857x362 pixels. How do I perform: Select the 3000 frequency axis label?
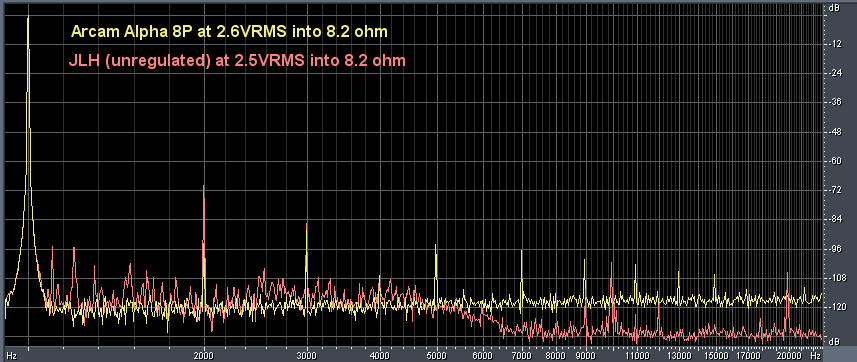(307, 355)
